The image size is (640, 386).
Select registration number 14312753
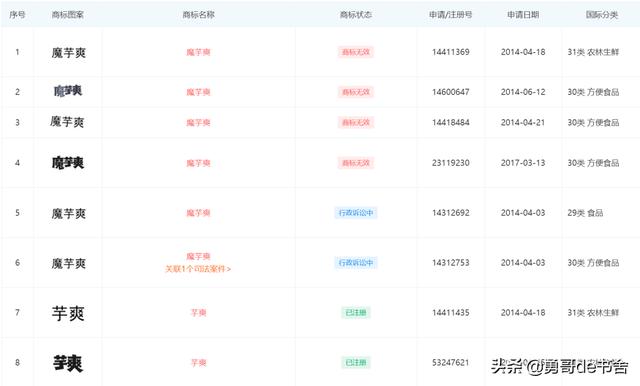(x=451, y=263)
